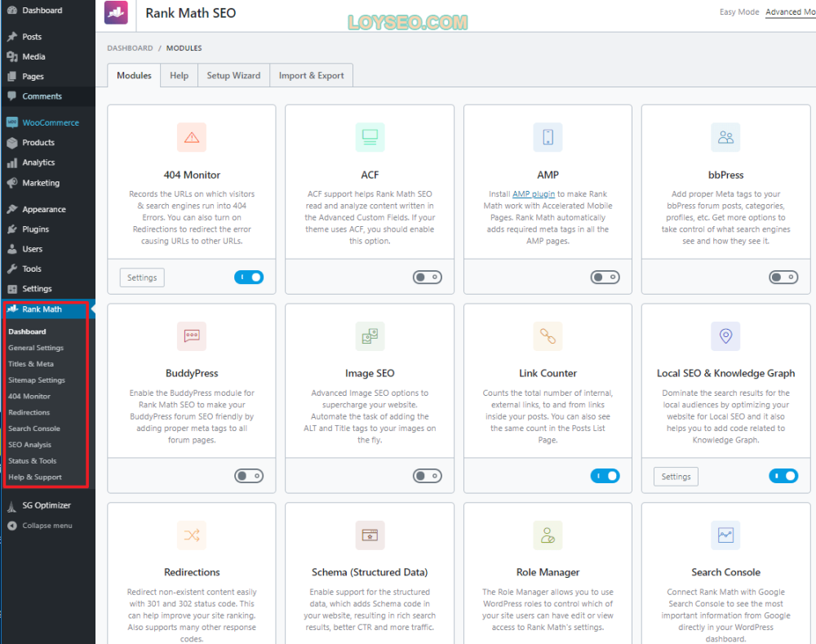This screenshot has height=644, width=816.
Task: Click the 404 Monitor warning triangle icon
Action: point(192,137)
